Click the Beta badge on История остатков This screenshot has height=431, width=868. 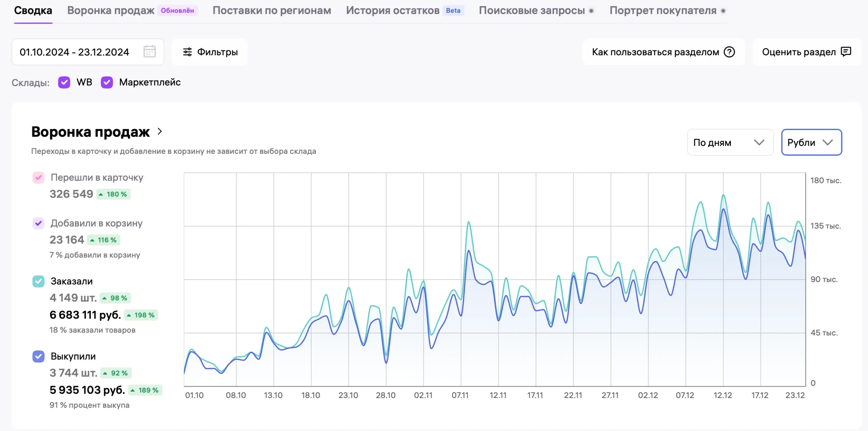tap(453, 11)
